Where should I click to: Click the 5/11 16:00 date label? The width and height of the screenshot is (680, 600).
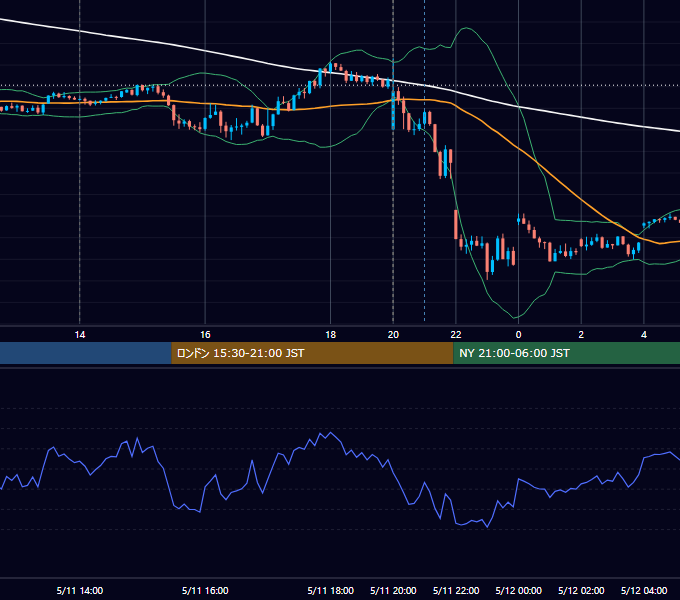205,590
